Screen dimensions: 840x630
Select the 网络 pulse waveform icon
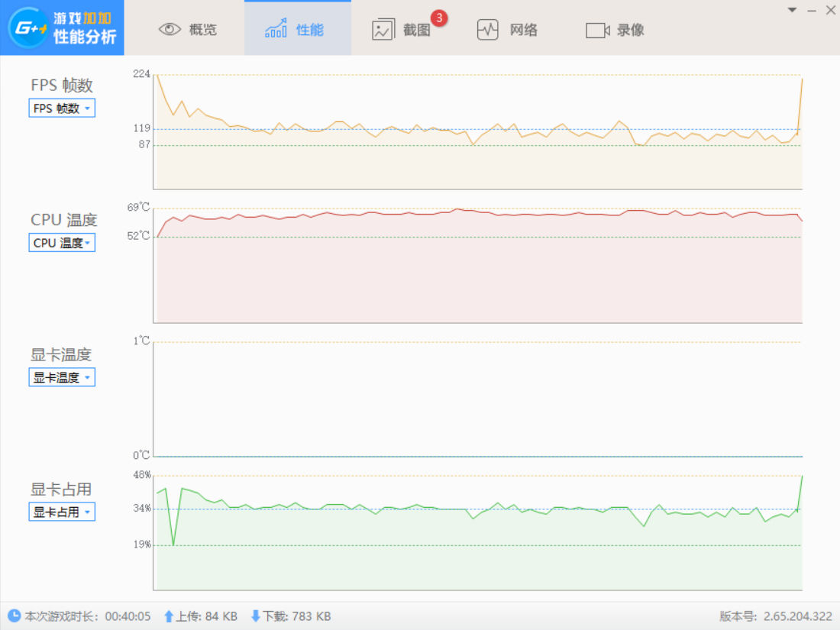[x=487, y=30]
